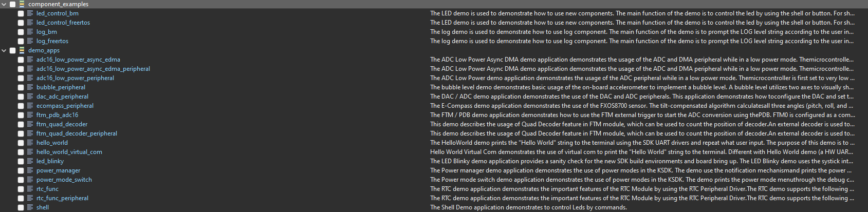Click the log_freertos item icon
The width and height of the screenshot is (868, 212).
point(30,41)
